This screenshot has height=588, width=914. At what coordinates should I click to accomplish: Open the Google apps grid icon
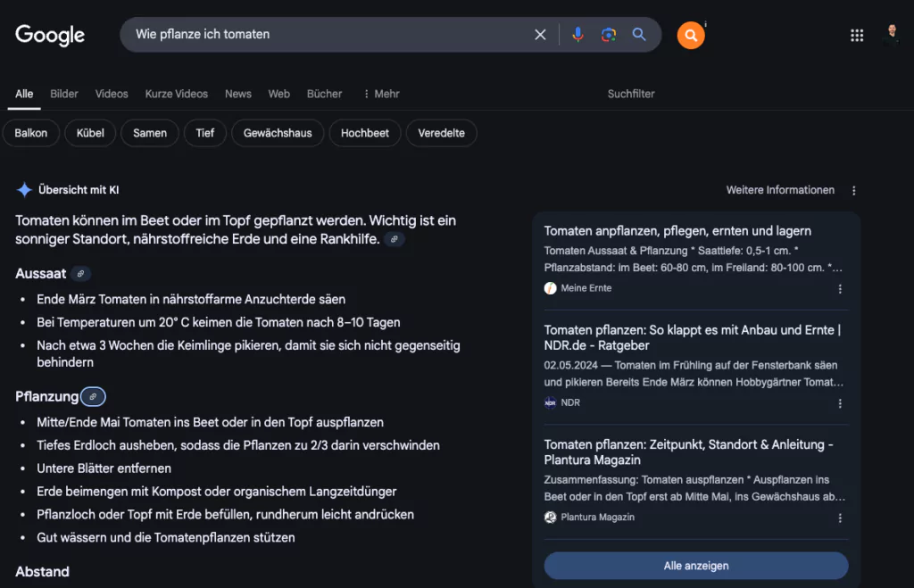pyautogui.click(x=857, y=35)
